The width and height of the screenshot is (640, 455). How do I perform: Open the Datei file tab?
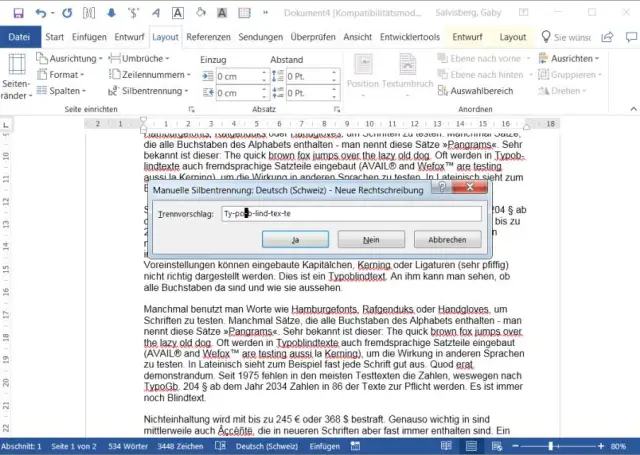pos(19,37)
